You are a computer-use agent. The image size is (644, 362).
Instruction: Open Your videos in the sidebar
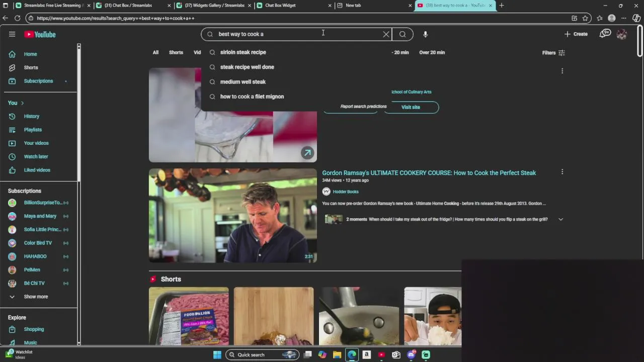point(36,143)
